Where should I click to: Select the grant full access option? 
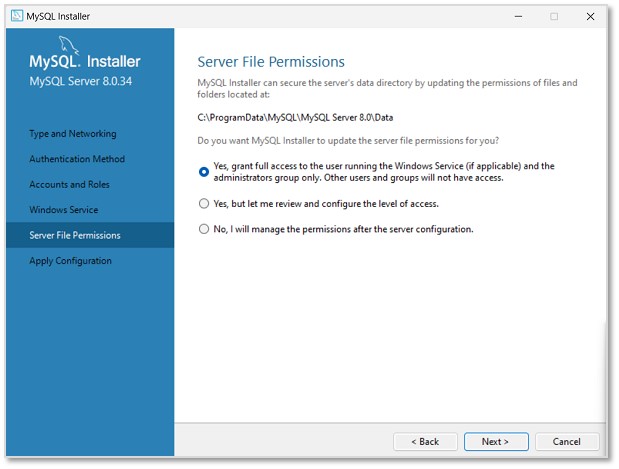(x=204, y=171)
